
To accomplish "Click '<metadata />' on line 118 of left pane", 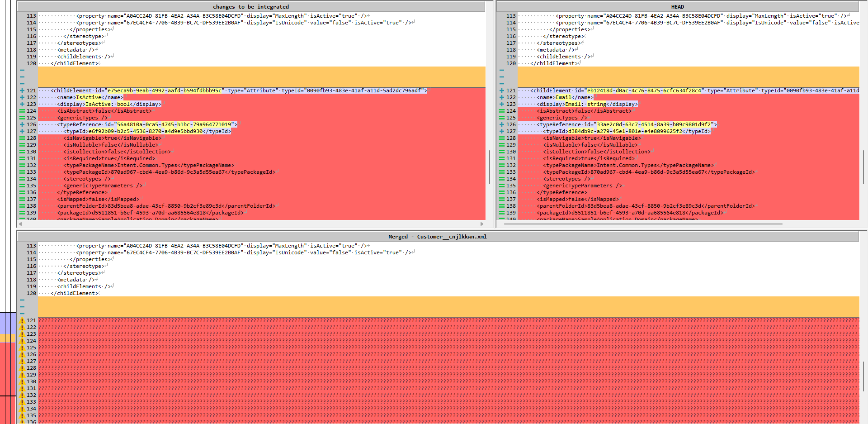I will (76, 50).
